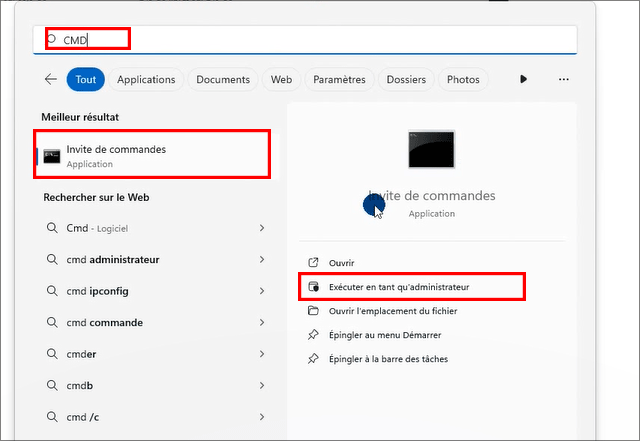
Task: Click search icon beside cmdb
Action: pos(52,385)
